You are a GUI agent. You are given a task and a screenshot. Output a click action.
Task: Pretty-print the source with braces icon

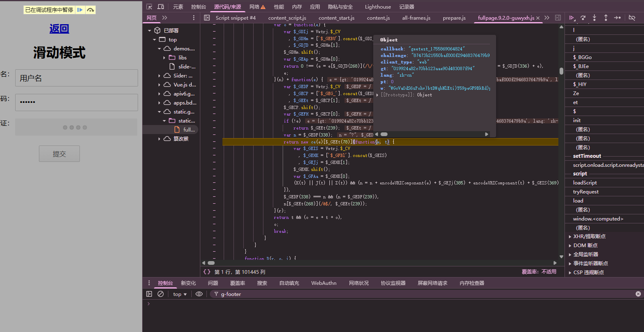coord(207,272)
